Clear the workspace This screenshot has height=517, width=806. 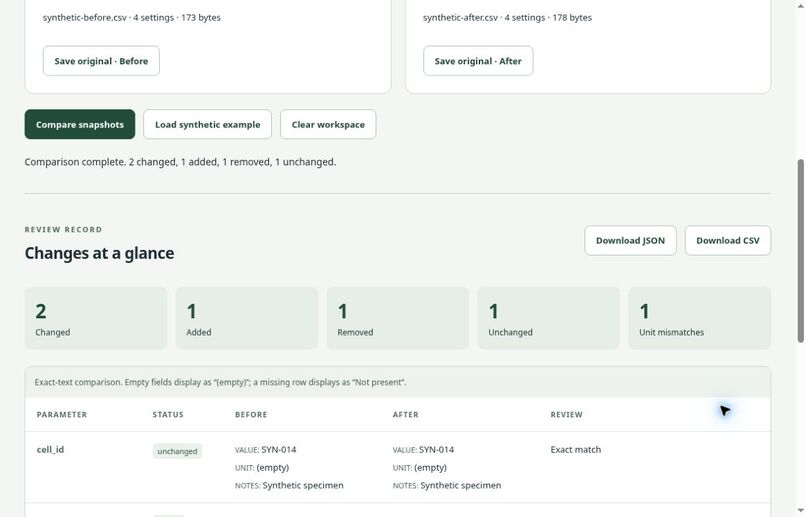coord(328,124)
